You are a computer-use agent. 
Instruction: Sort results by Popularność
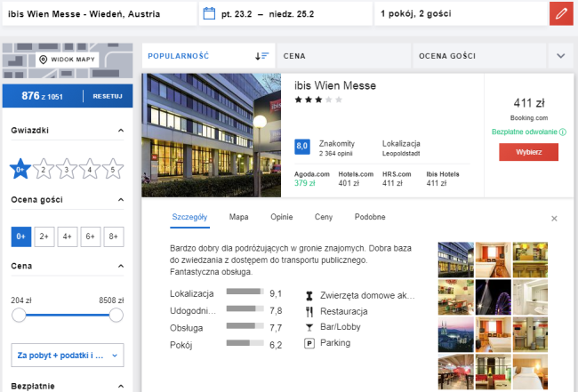tap(208, 56)
